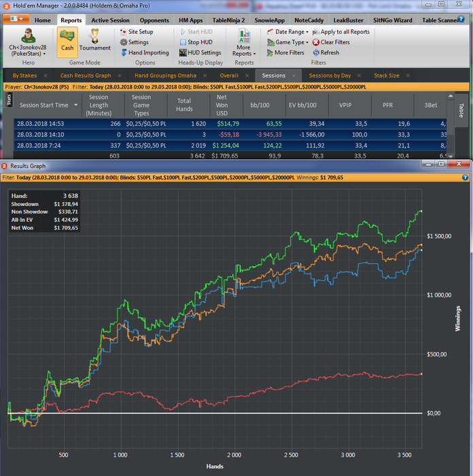Open Site Setup options

coord(137,31)
